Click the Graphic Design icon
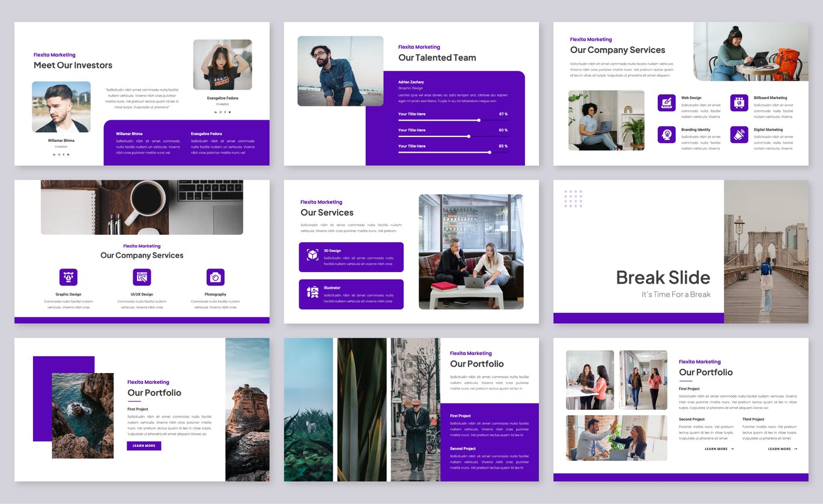 point(68,277)
